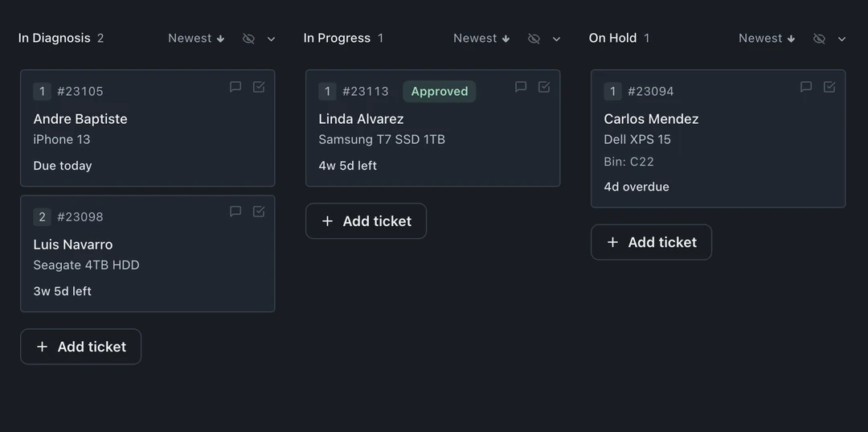Add ticket to In Progress column
868x432 pixels.
pyautogui.click(x=366, y=221)
